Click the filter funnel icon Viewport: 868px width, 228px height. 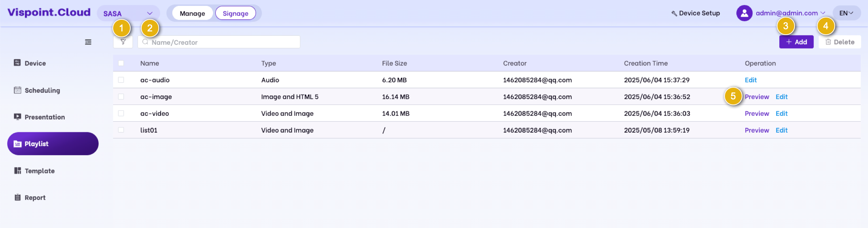pos(123,42)
